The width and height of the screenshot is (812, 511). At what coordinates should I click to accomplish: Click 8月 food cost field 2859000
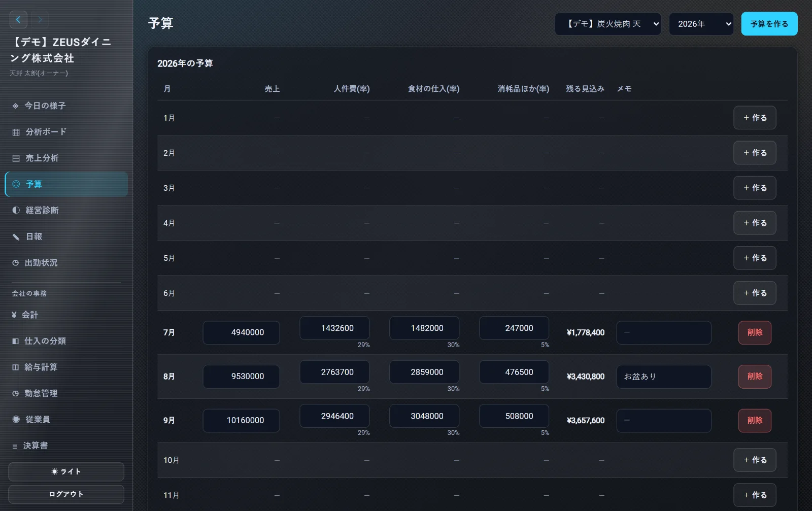pyautogui.click(x=424, y=372)
